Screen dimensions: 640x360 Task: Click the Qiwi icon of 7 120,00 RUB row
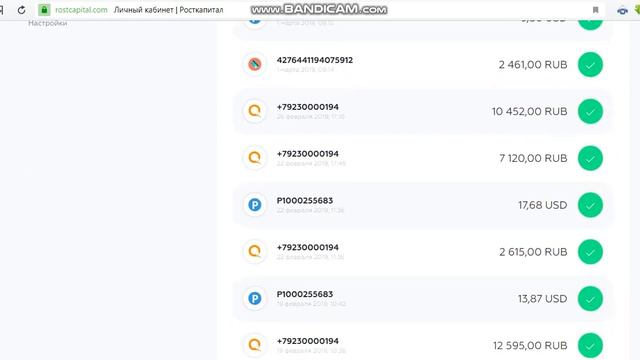(x=255, y=158)
